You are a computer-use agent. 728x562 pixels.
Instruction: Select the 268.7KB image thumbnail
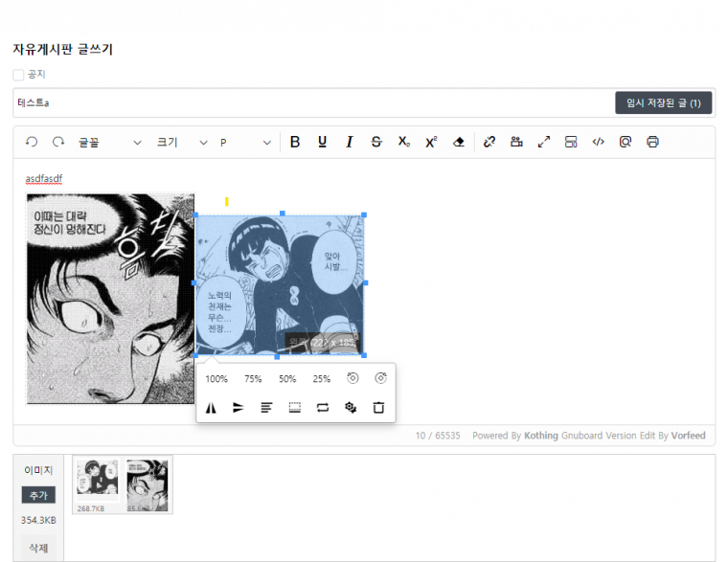tap(98, 483)
